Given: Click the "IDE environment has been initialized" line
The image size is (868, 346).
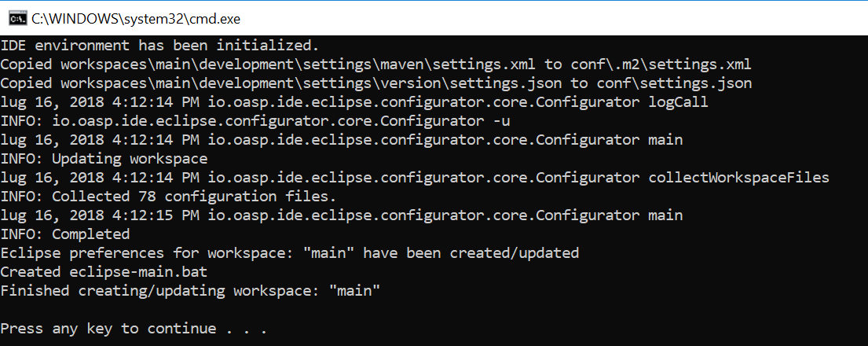Looking at the screenshot, I should [160, 45].
